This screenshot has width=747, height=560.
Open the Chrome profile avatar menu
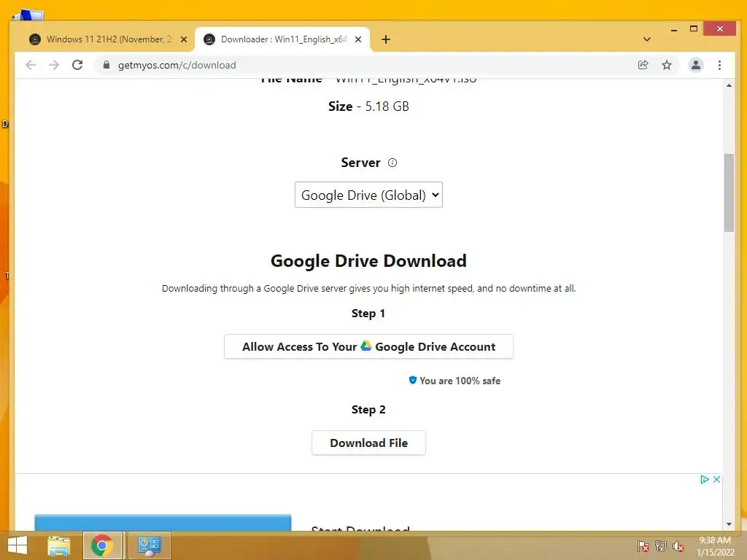[695, 65]
